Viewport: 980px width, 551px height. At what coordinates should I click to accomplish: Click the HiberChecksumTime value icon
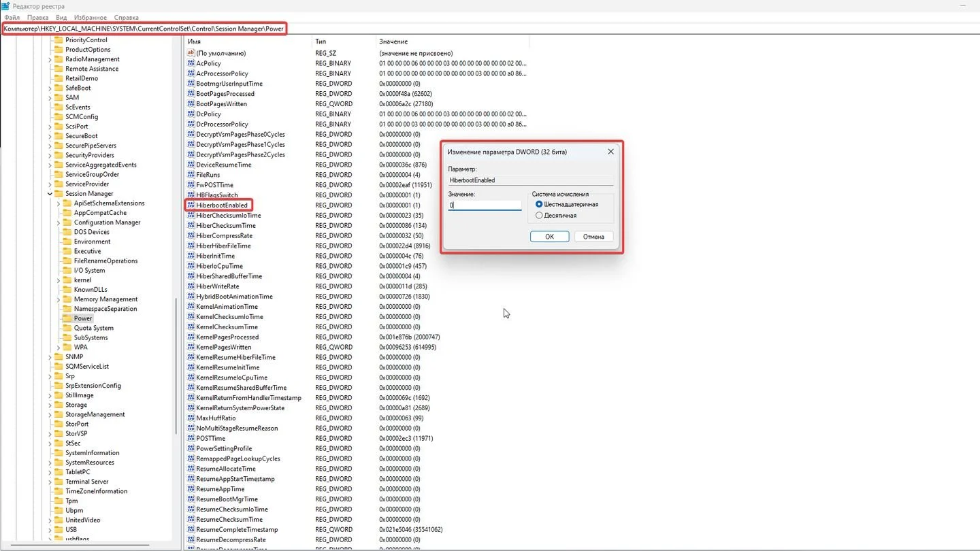[x=191, y=226]
